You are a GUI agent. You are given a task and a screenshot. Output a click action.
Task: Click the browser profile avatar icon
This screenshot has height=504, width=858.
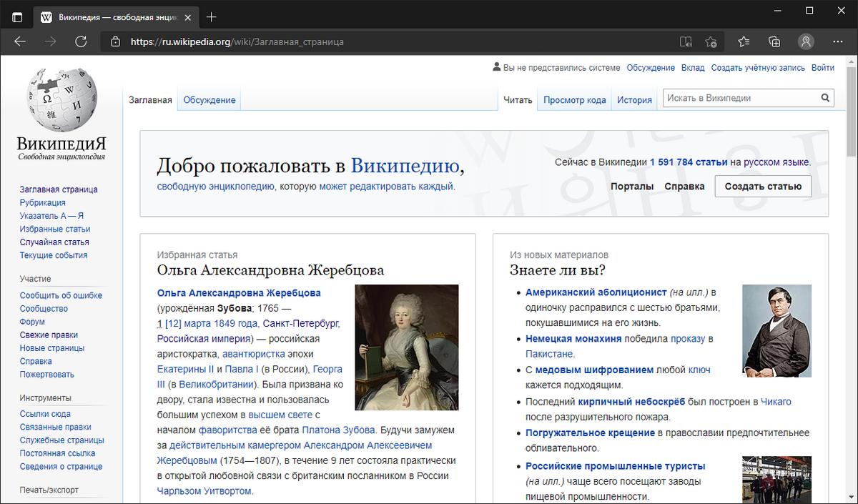coord(807,41)
